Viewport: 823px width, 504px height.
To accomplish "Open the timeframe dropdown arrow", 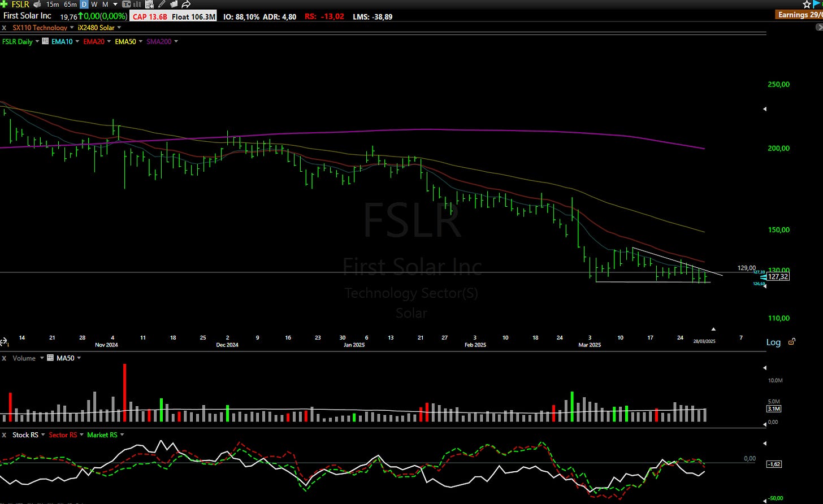I will coord(115,5).
